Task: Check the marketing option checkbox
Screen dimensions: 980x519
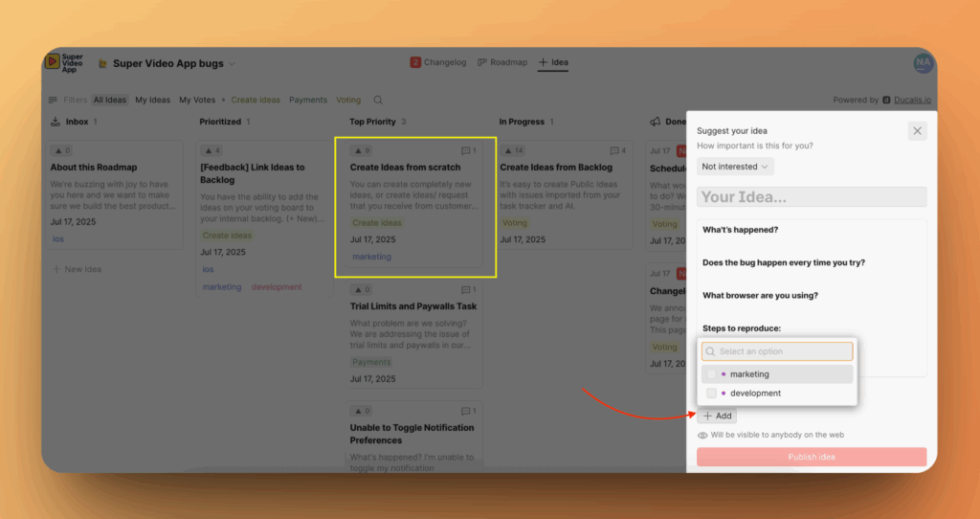Action: pyautogui.click(x=711, y=374)
